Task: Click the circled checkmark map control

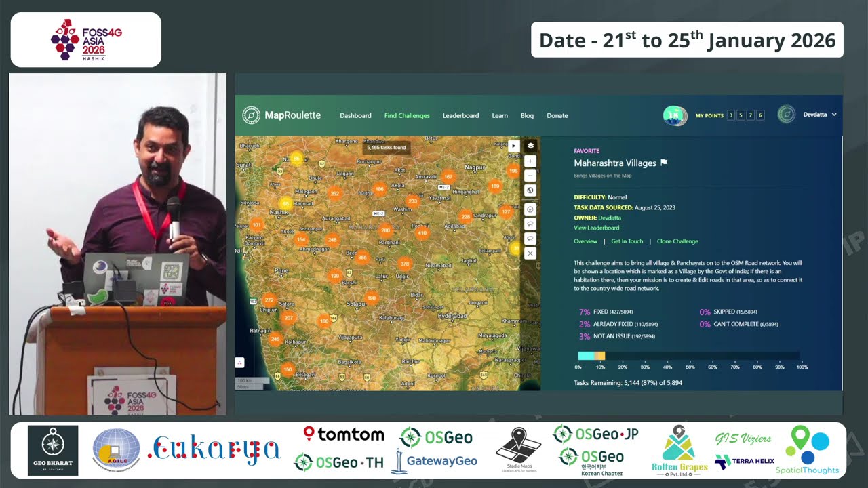Action: point(530,209)
